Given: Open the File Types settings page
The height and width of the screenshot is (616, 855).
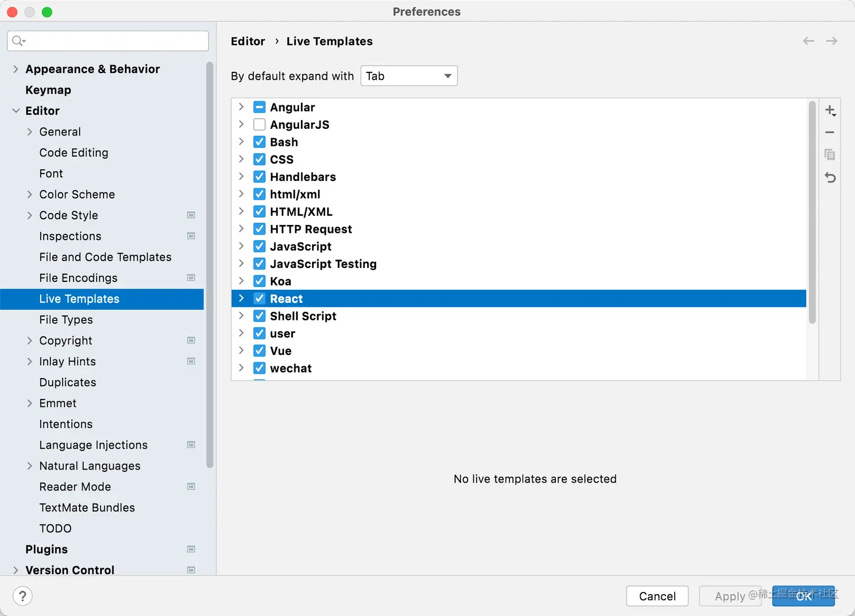Looking at the screenshot, I should (66, 320).
